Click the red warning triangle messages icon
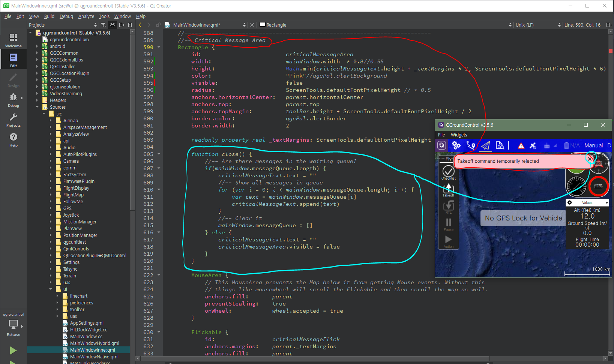The image size is (614, 364). coord(521,146)
